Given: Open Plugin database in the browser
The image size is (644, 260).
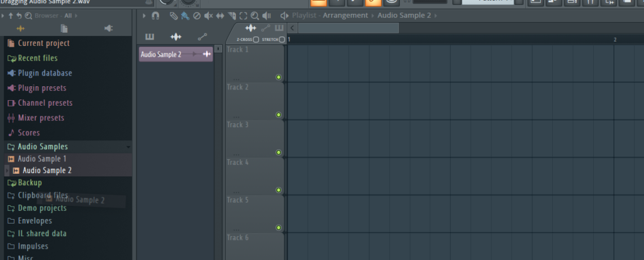Looking at the screenshot, I should click(x=44, y=73).
